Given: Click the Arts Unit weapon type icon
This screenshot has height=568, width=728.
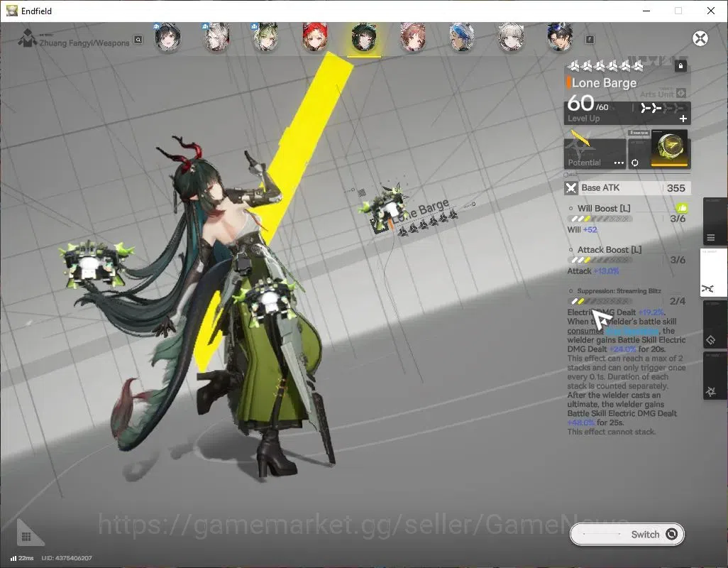Looking at the screenshot, I should (680, 93).
